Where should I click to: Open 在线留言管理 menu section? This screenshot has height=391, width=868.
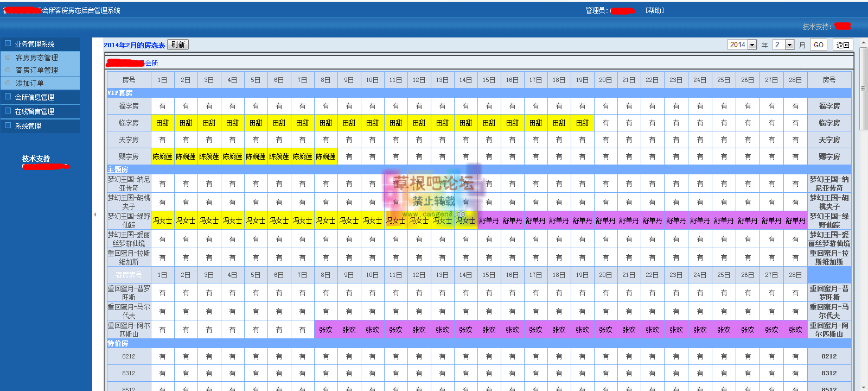click(x=34, y=111)
